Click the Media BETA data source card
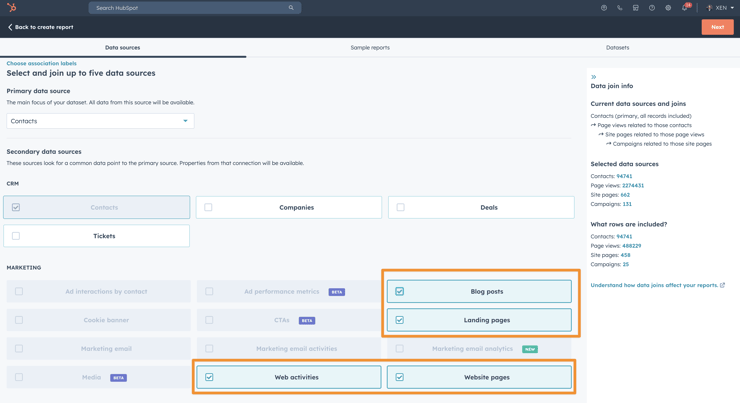The image size is (740, 403). [99, 377]
